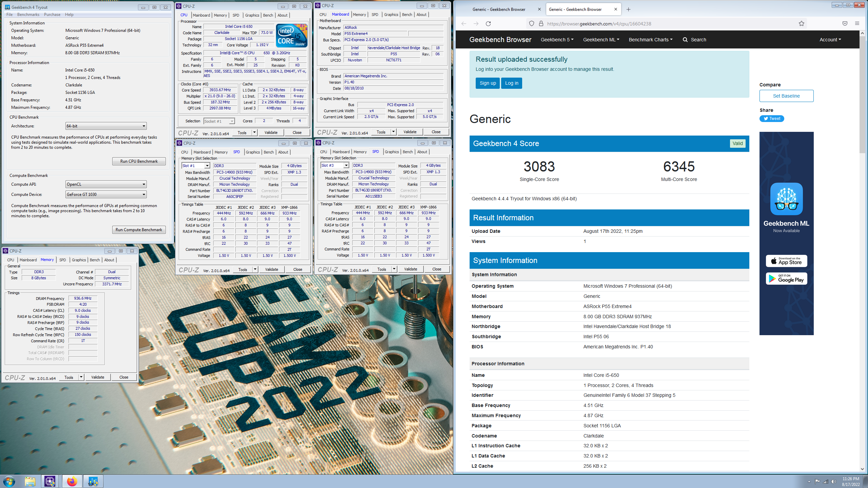Click the Valid badge on Geekbench score
Image resolution: width=868 pixels, height=488 pixels.
click(x=737, y=143)
